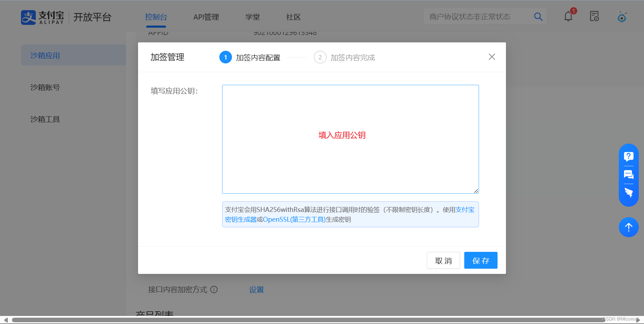The width and height of the screenshot is (644, 324).
Task: Click the 保存 button
Action: [x=481, y=260]
